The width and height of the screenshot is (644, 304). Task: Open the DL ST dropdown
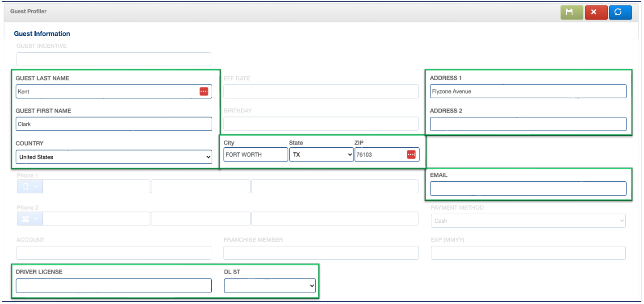click(270, 286)
